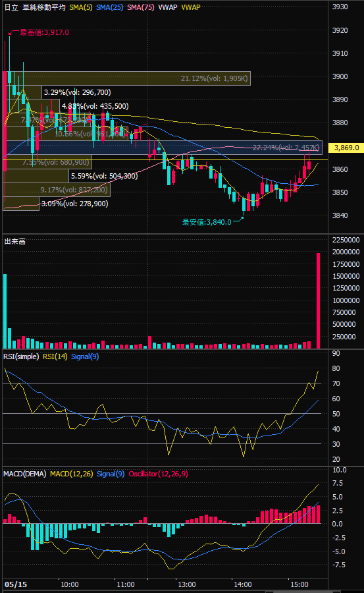Click the SMA(25) legend entry
The height and width of the screenshot is (593, 364).
coord(109,7)
